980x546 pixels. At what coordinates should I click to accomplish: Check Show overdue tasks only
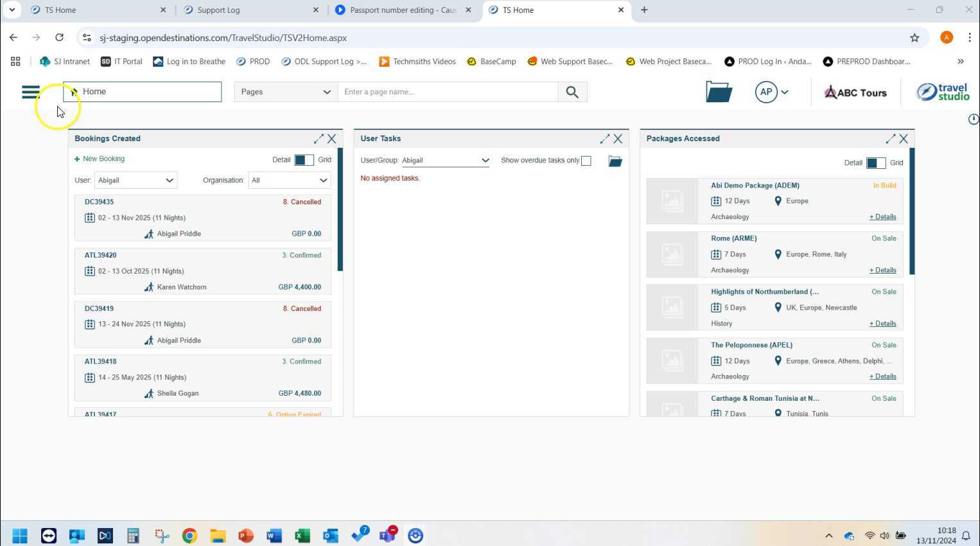point(586,161)
